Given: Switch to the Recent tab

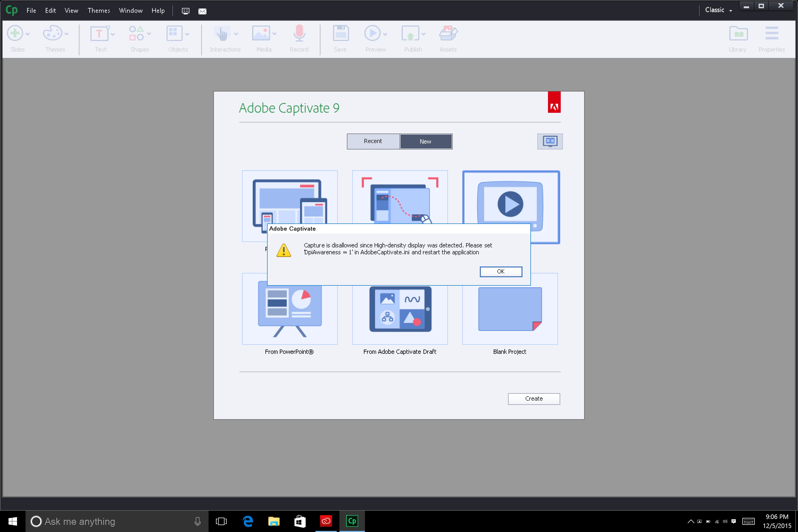Looking at the screenshot, I should coord(373,141).
